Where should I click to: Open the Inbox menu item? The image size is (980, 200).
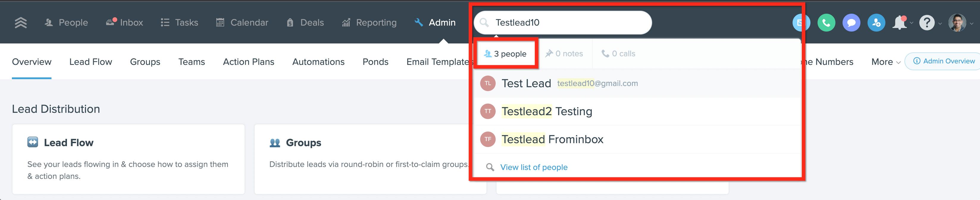124,22
